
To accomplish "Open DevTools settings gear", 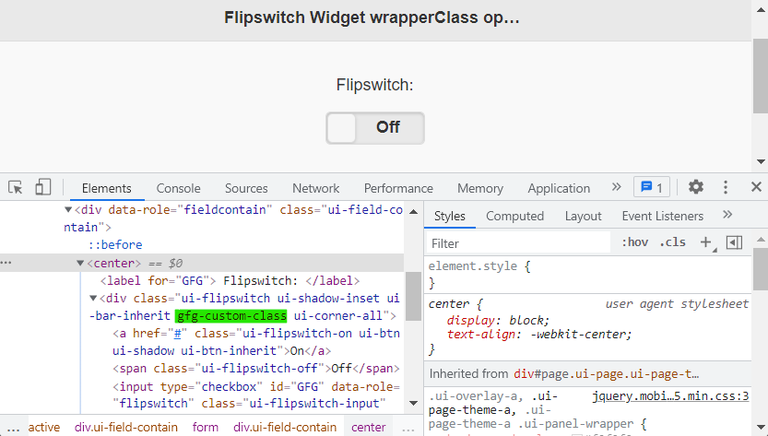I will pos(696,187).
